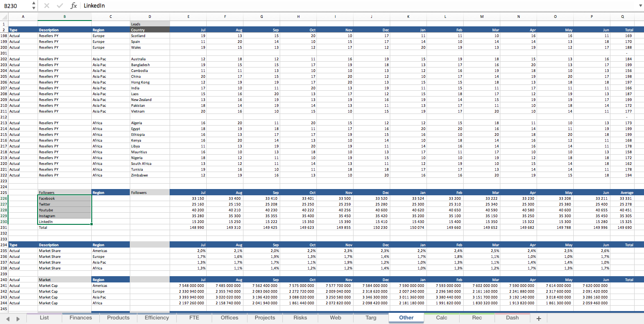Switch to the Finances sheet tab

pyautogui.click(x=80, y=318)
